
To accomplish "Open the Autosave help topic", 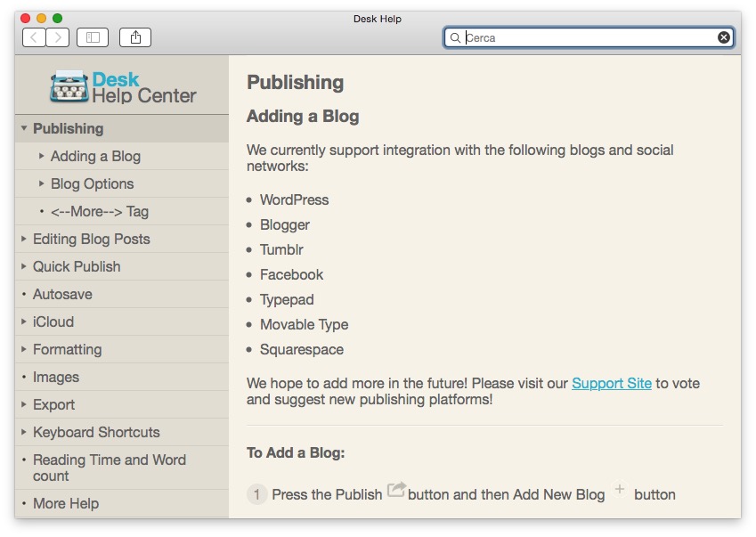I will point(62,294).
